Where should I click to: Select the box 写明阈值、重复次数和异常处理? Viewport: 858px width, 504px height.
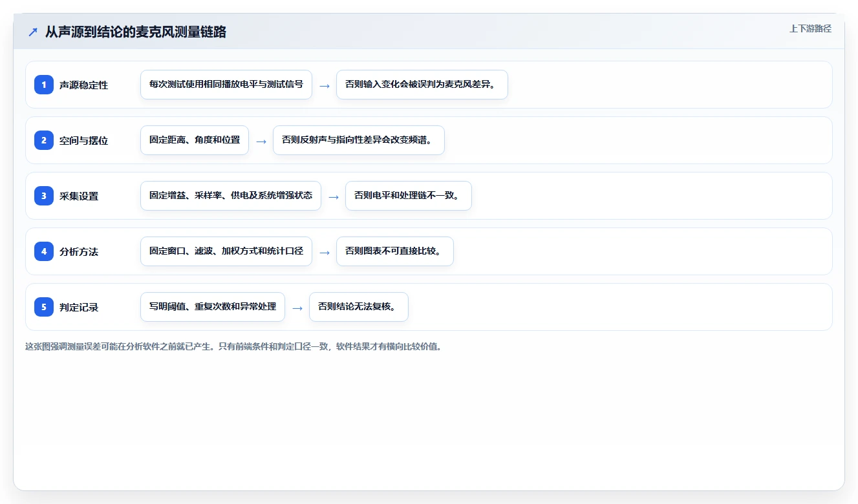tap(213, 307)
